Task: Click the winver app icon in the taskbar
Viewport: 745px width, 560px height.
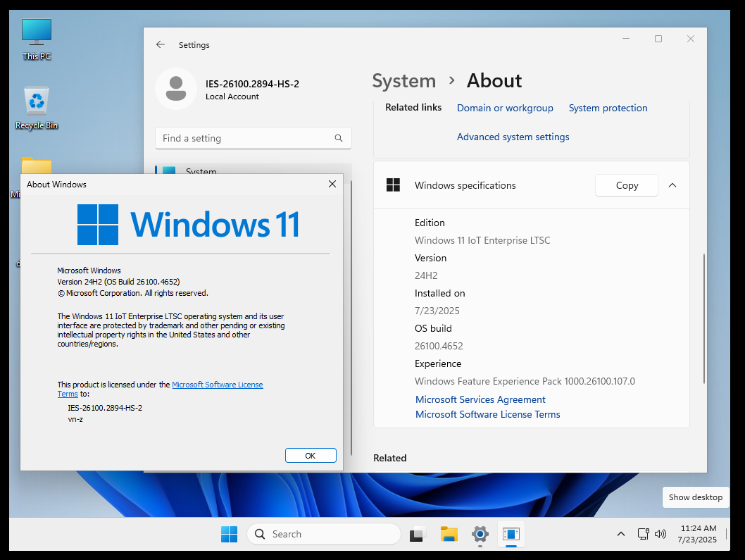Action: [511, 534]
